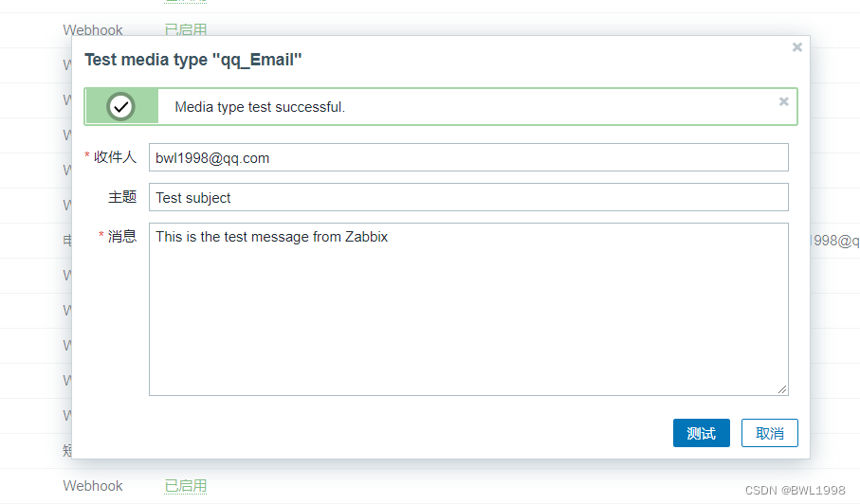
Task: Click the 消息 field label
Action: [x=121, y=236]
